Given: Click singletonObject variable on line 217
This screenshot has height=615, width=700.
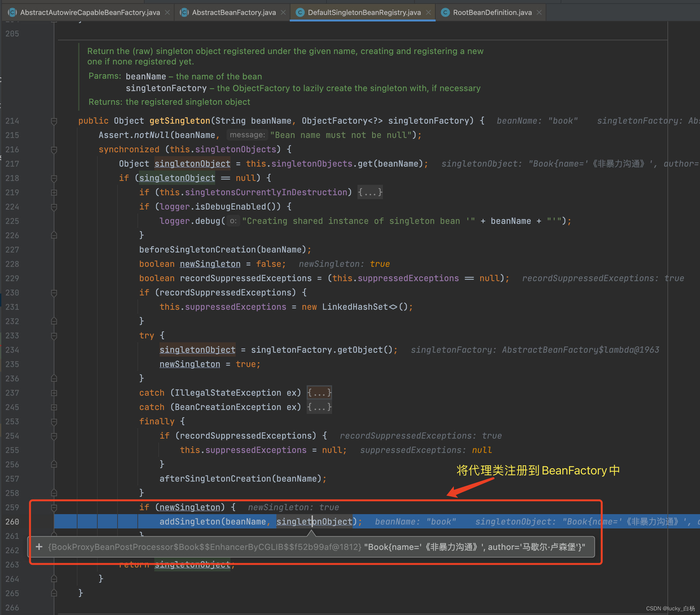Looking at the screenshot, I should [x=192, y=164].
